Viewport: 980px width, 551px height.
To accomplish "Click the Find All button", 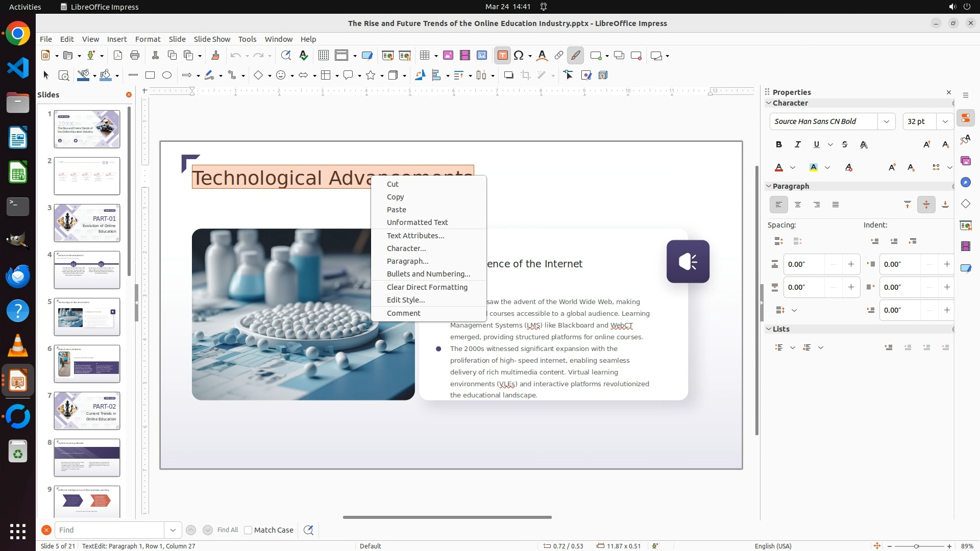I will [227, 530].
